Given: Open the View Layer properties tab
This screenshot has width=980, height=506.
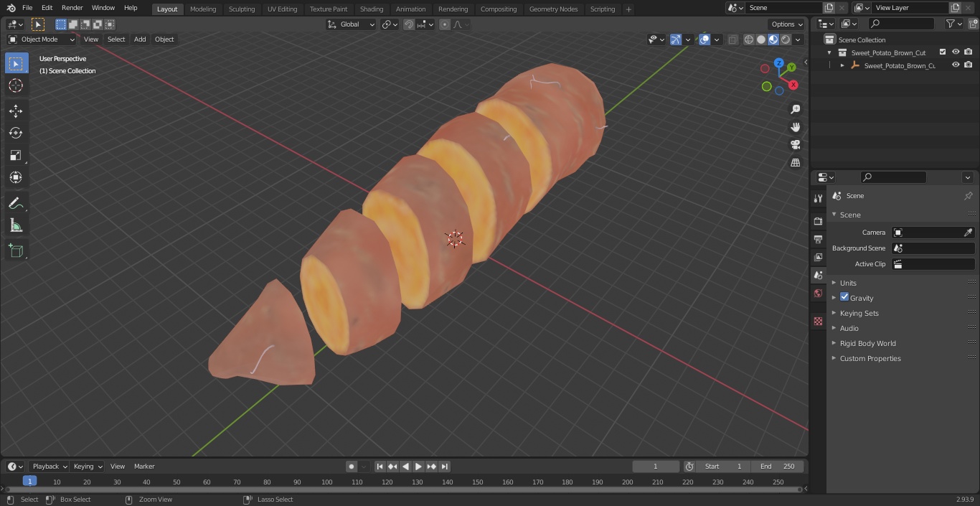Looking at the screenshot, I should tap(818, 257).
